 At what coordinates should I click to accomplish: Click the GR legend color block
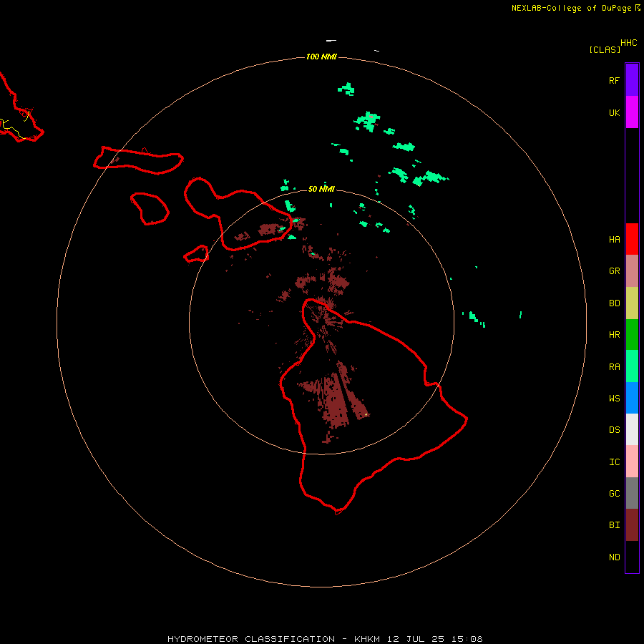pos(632,271)
